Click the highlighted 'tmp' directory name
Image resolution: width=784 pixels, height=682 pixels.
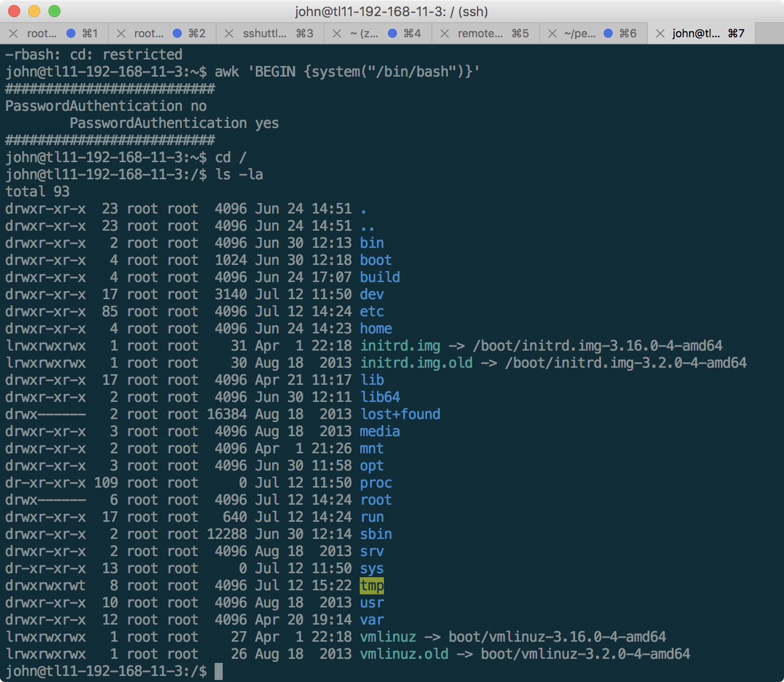(x=372, y=585)
